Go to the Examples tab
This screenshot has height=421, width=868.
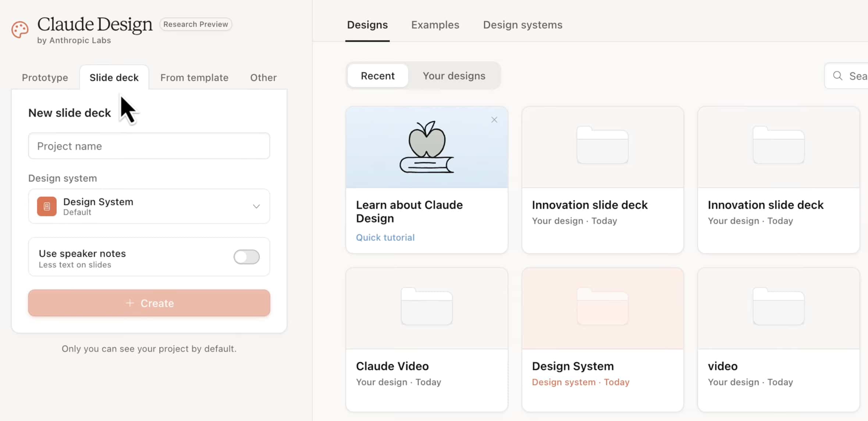(x=435, y=25)
